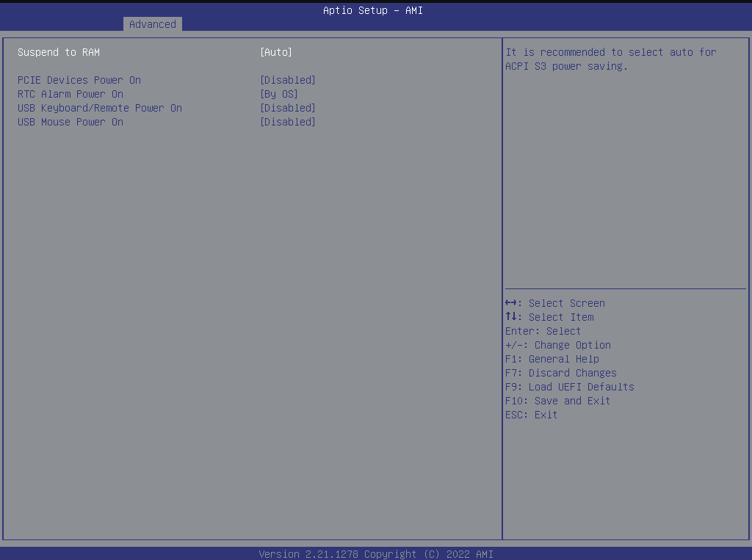Change the PCIE Devices Power On [Disabled] value
Screen dimensions: 752x560
pos(288,80)
